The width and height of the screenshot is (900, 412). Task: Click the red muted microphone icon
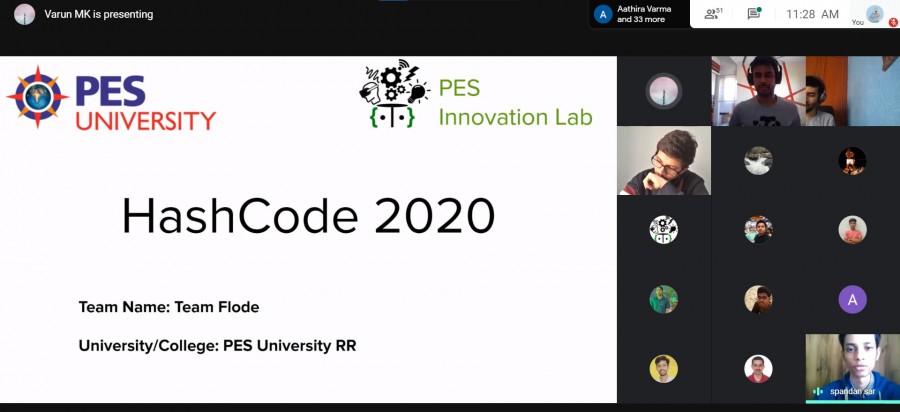[892, 21]
